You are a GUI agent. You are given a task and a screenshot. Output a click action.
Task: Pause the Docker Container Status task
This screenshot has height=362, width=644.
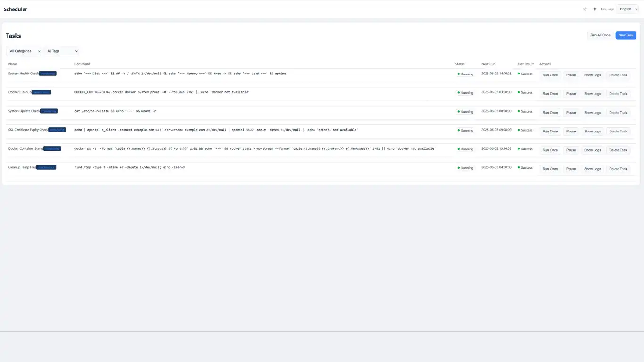point(571,150)
